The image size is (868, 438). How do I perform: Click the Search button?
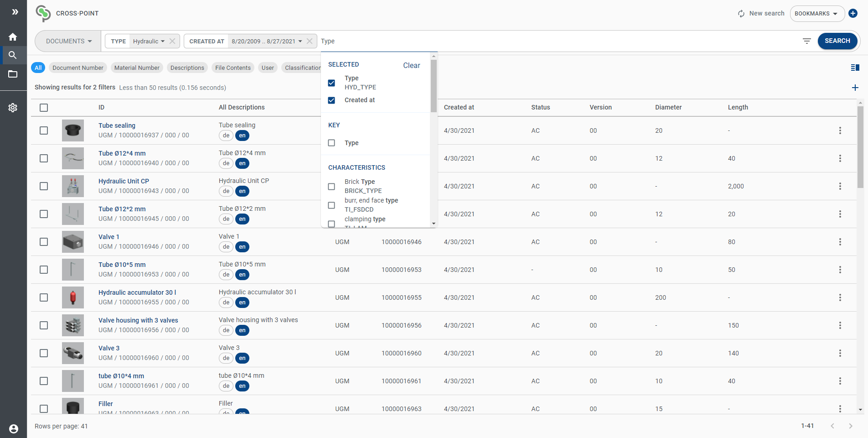837,41
